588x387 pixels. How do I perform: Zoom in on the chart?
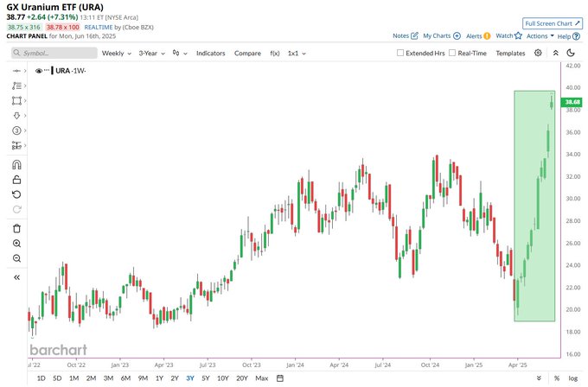coord(16,244)
